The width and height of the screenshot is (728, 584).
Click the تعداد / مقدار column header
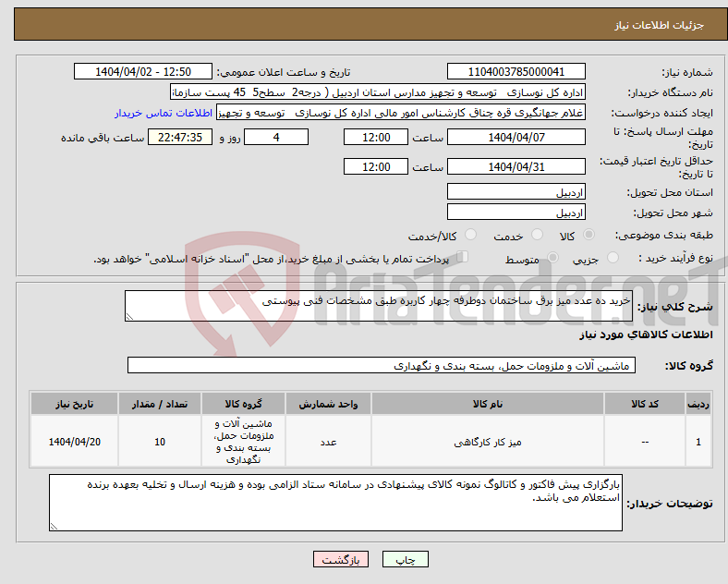[x=160, y=404]
